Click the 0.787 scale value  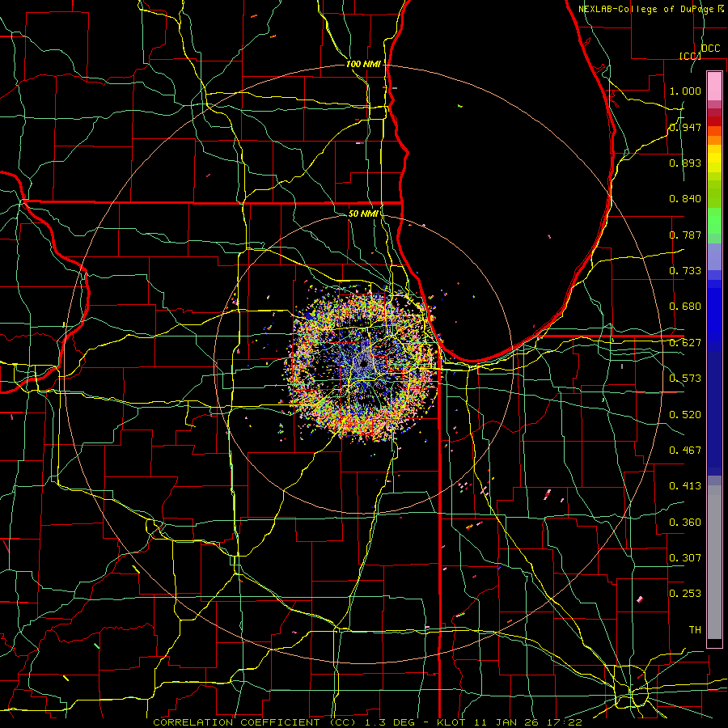[x=685, y=235]
